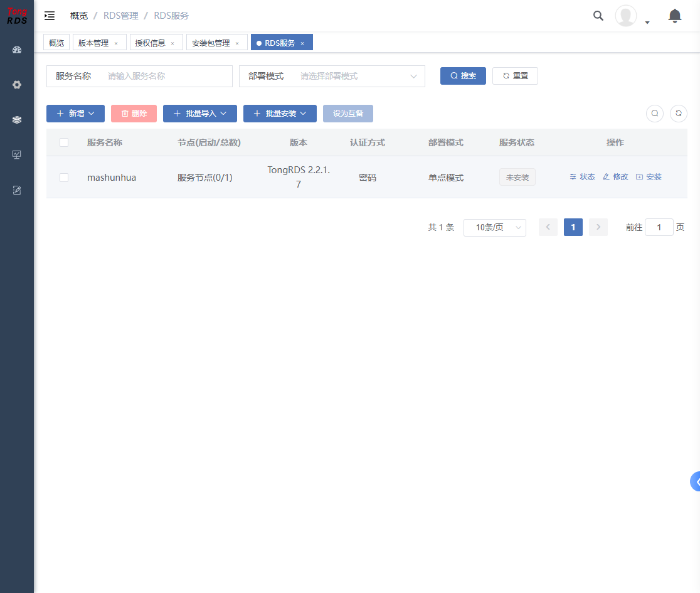Switch to the 概览 tab
This screenshot has width=700, height=593.
56,43
